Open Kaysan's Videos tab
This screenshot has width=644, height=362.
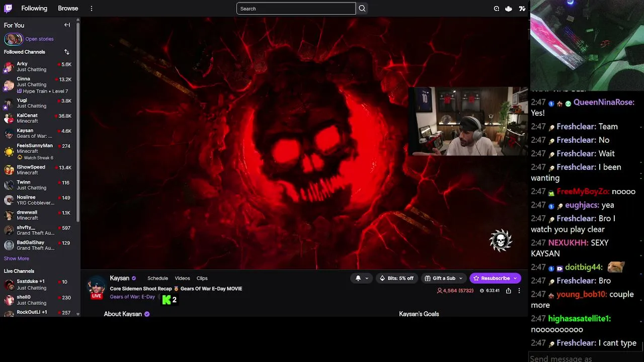pos(182,278)
